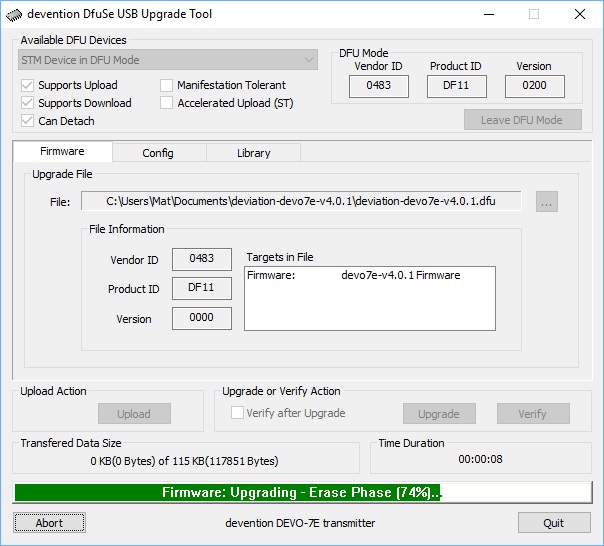Switch to the Library tab
The height and width of the screenshot is (546, 604).
pos(253,153)
